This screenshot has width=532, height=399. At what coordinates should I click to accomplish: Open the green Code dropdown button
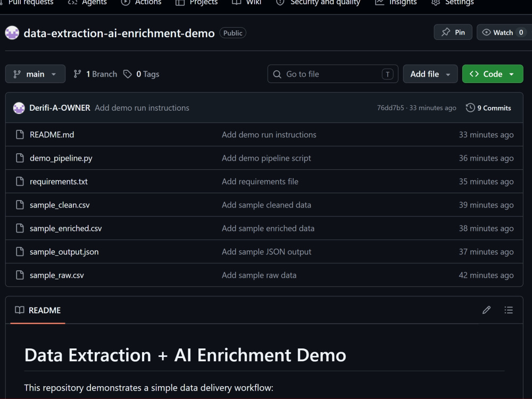pos(493,74)
